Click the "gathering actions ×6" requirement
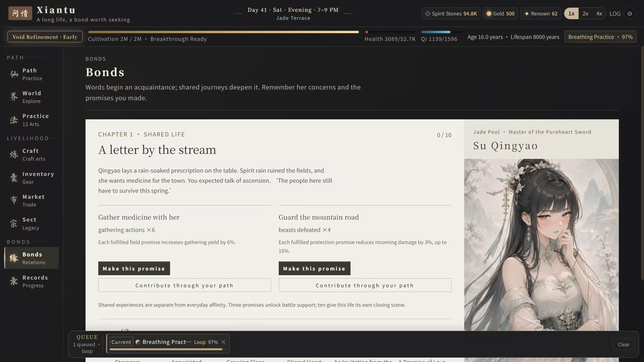This screenshot has width=644, height=362. tap(127, 230)
